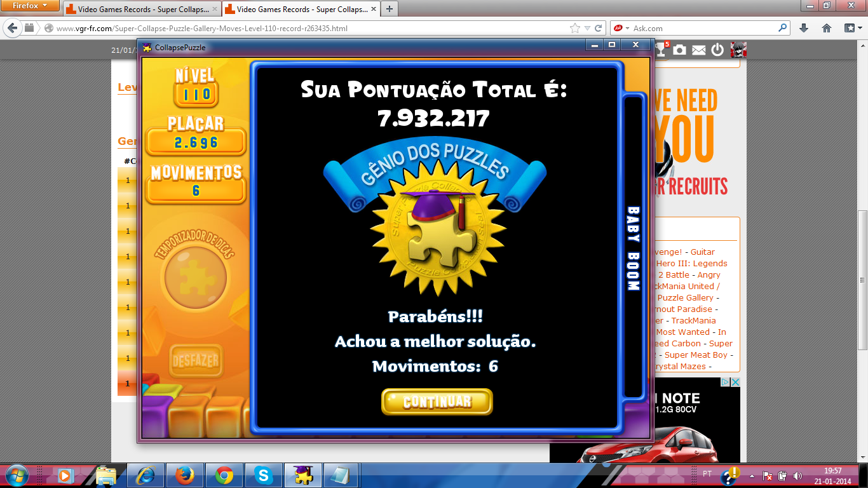The width and height of the screenshot is (868, 488).
Task: Reload the page in Firefox
Action: [x=599, y=29]
